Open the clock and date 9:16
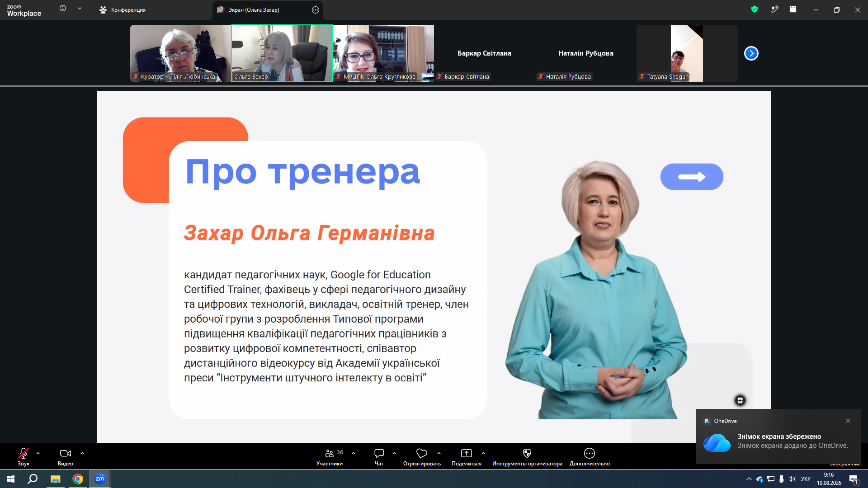Image resolution: width=868 pixels, height=488 pixels. [829, 479]
